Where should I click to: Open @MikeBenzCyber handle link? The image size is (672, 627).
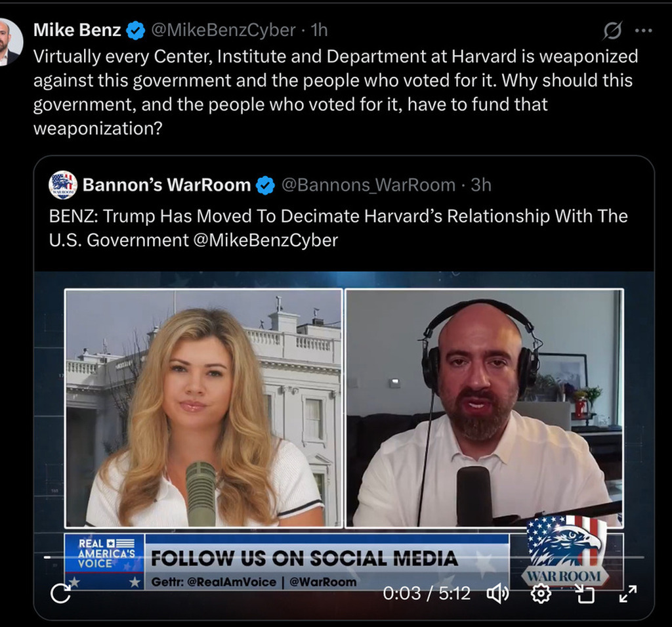pos(223,30)
